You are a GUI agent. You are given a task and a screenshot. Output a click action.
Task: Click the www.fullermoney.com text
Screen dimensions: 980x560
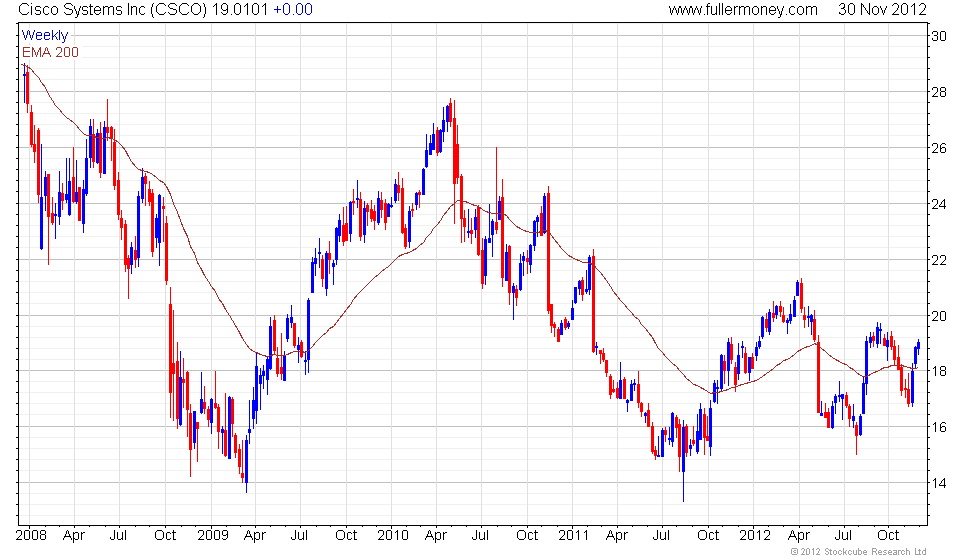tap(743, 10)
